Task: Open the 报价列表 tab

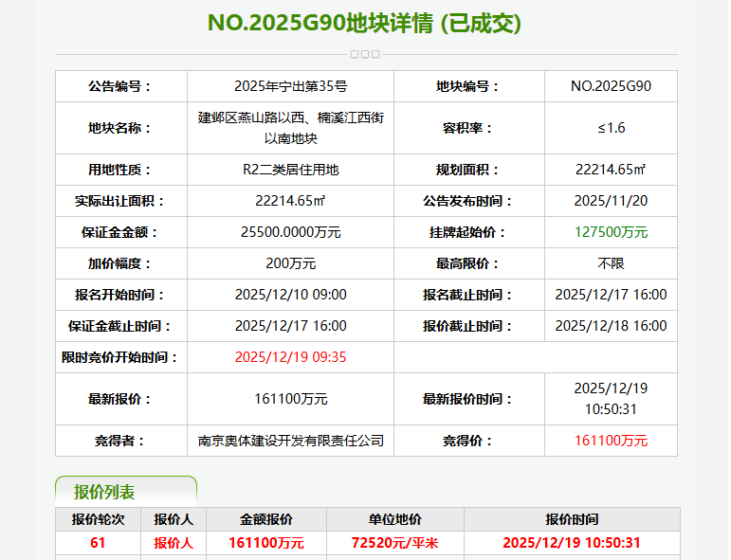Action: tap(126, 492)
